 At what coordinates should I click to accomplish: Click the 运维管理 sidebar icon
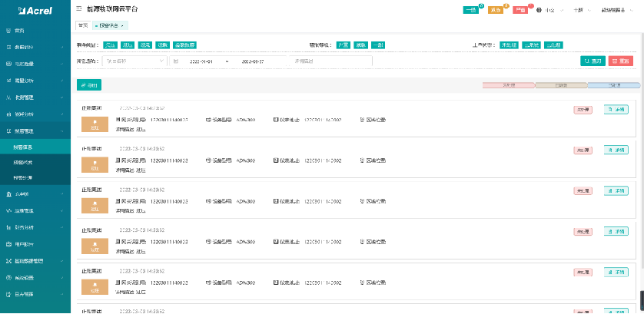[8, 210]
